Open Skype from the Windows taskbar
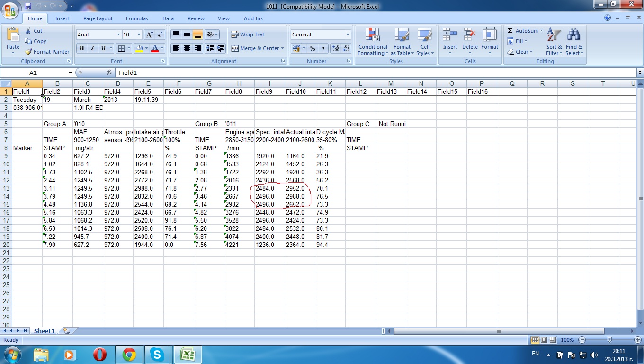 point(157,354)
